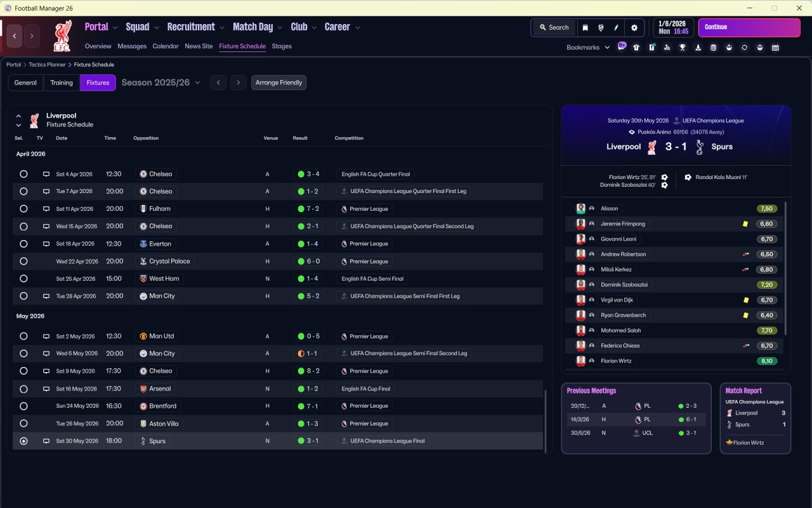Click the training cone icon in bookmarks bar
Viewport: 812px width, 508px height.
(698, 48)
